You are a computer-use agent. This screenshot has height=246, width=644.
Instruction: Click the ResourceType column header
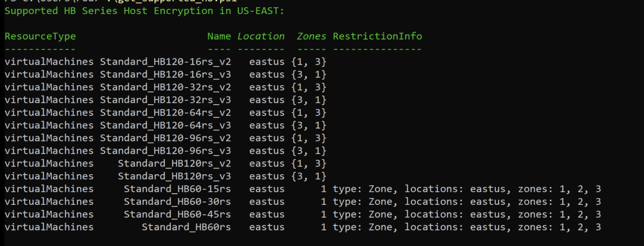click(x=40, y=37)
